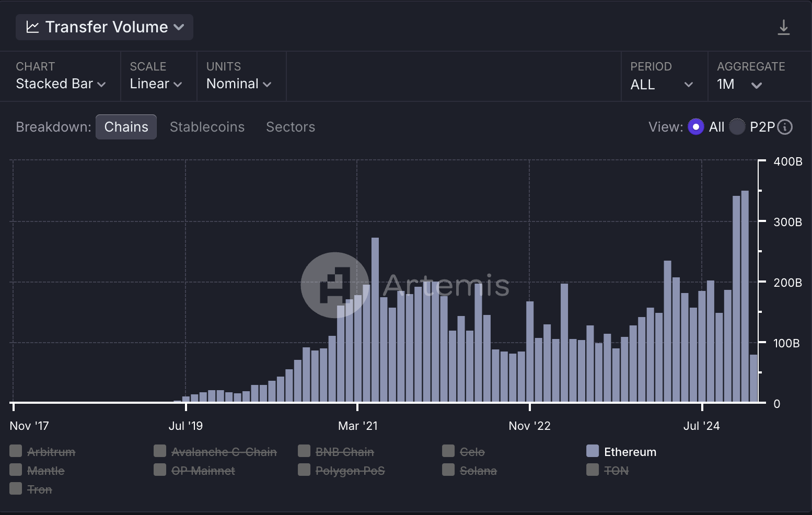Click the line chart icon beside Transfer Volume
This screenshot has height=515, width=812.
[32, 27]
